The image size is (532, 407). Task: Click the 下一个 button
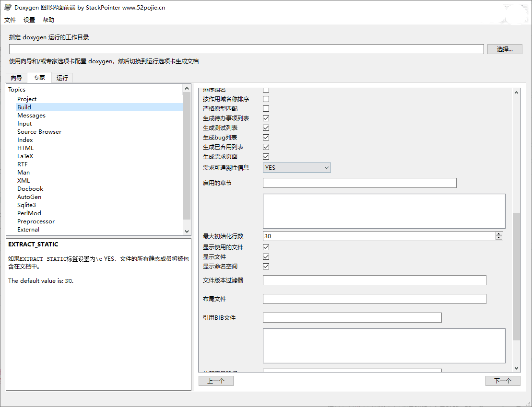click(x=502, y=381)
